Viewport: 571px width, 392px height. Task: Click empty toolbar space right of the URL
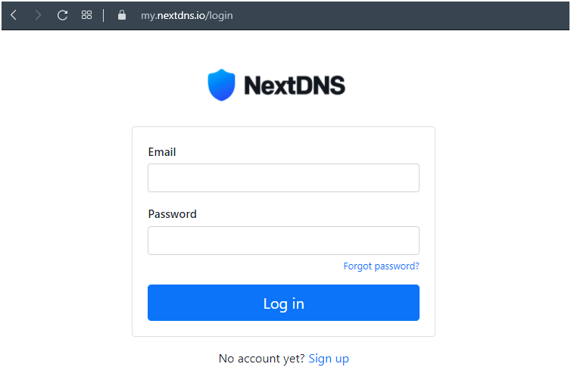401,15
